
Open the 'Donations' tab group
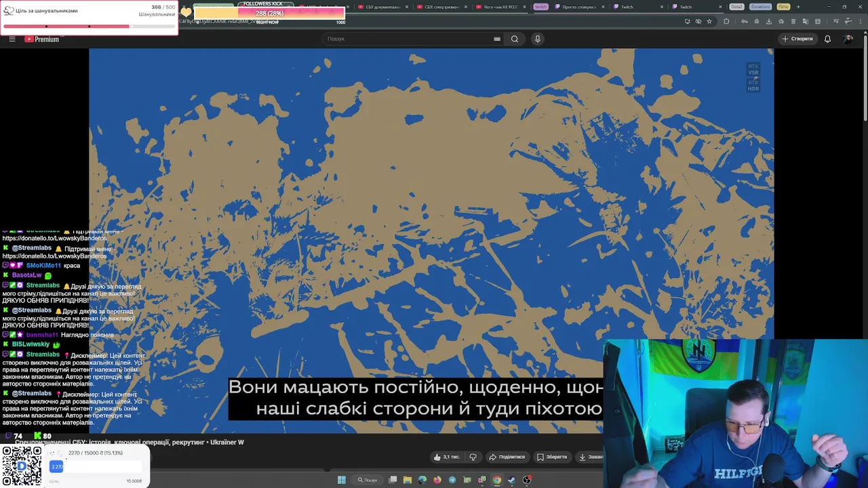click(760, 7)
